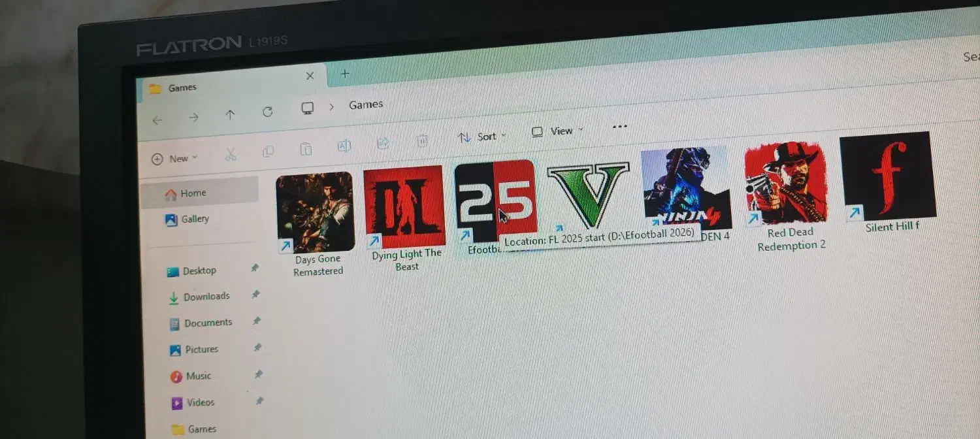Click the Search box at top right
980x439 pixels.
971,57
